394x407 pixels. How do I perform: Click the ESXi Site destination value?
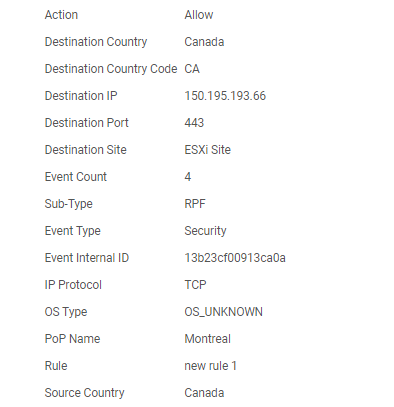pyautogui.click(x=207, y=150)
